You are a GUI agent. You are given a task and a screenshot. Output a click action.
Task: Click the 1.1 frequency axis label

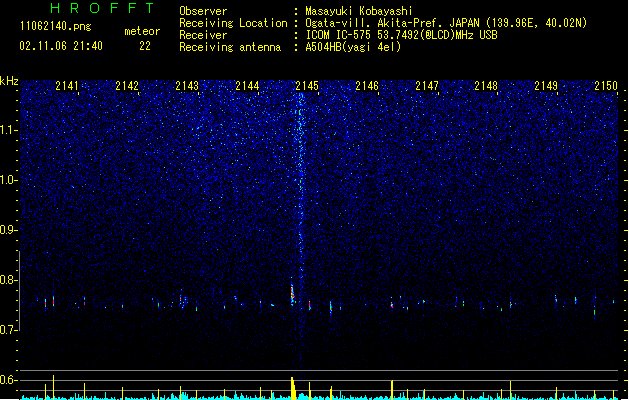(x=8, y=130)
